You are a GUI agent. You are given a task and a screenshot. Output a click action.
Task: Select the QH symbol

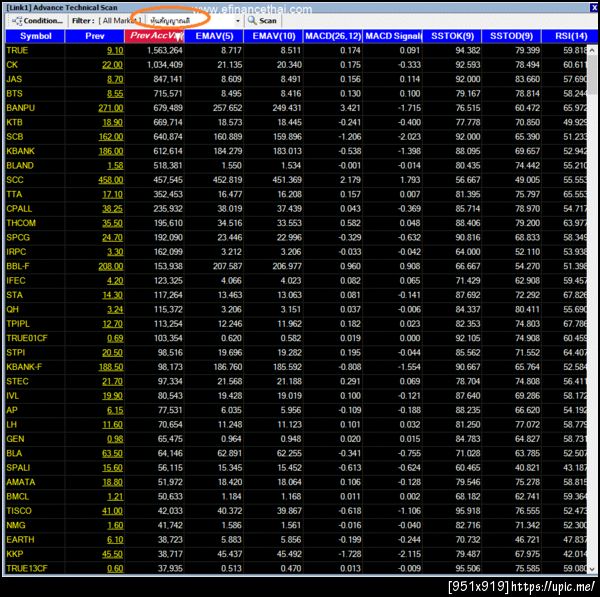tap(12, 310)
